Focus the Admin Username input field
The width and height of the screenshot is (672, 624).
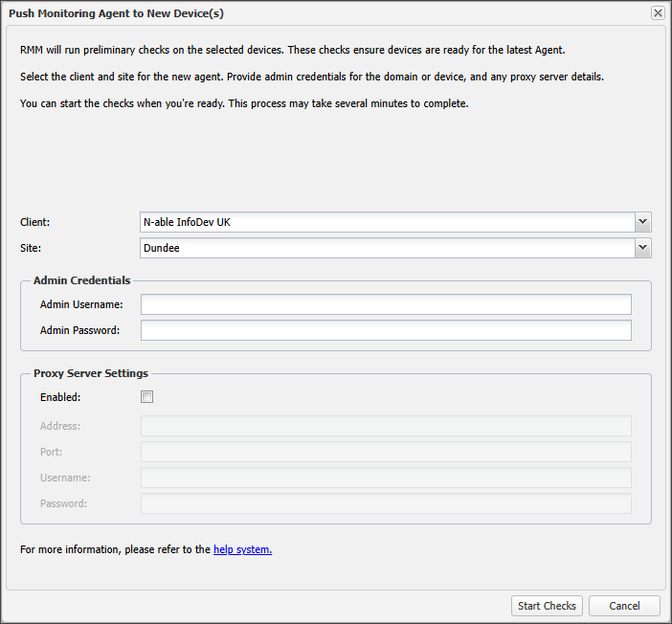386,304
